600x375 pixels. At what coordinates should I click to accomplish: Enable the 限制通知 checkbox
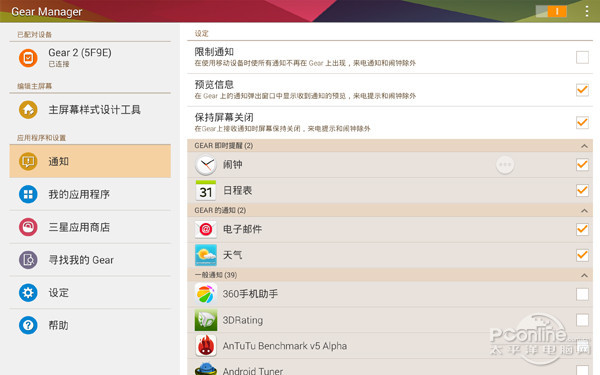tap(582, 57)
